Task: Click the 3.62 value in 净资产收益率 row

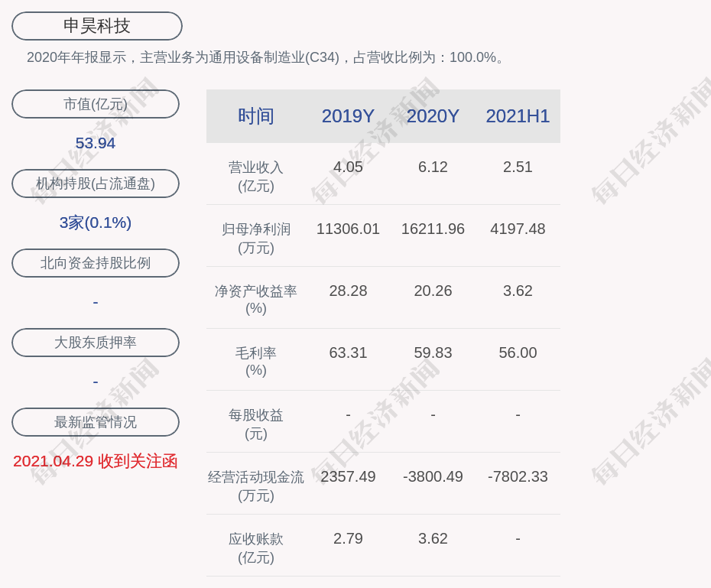Action: [518, 291]
